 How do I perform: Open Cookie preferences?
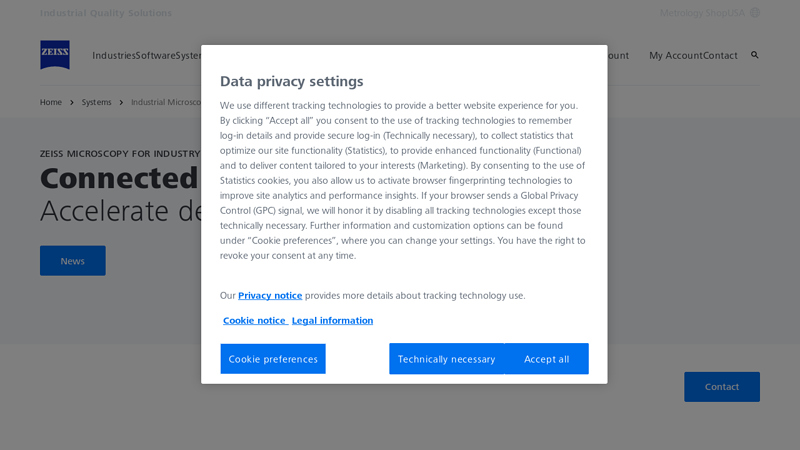(273, 359)
